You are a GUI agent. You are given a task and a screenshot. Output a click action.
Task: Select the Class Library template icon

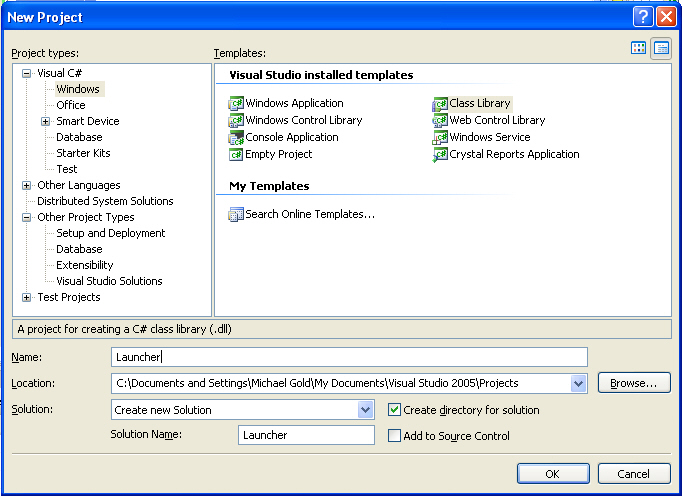[x=440, y=104]
